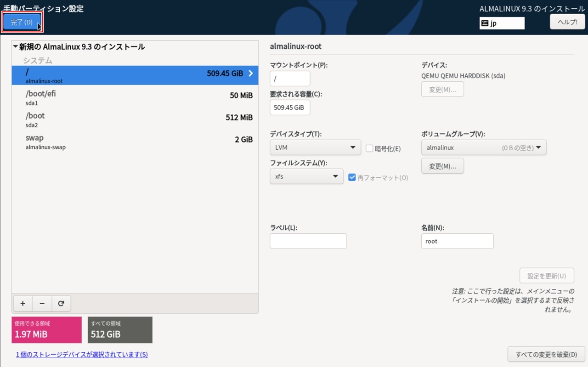Open the selected storage devices link
The width and height of the screenshot is (588, 367).
82,355
